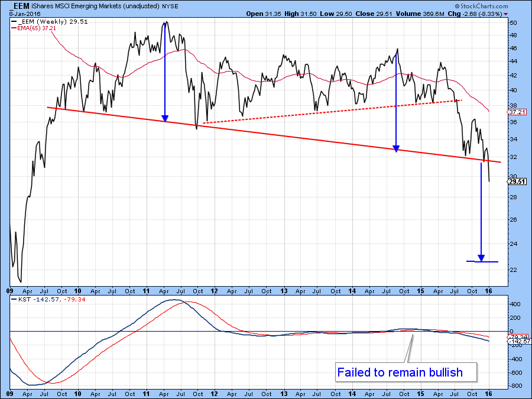The width and height of the screenshot is (532, 399).
Task: Click the 'Failed to remain bullish' annotation box
Action: pyautogui.click(x=406, y=372)
